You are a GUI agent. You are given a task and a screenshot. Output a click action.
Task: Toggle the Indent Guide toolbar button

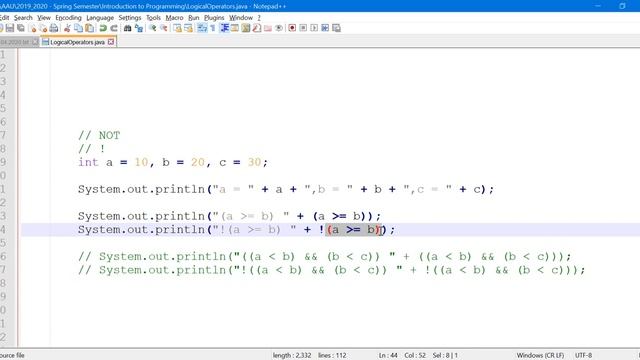pyautogui.click(x=224, y=28)
